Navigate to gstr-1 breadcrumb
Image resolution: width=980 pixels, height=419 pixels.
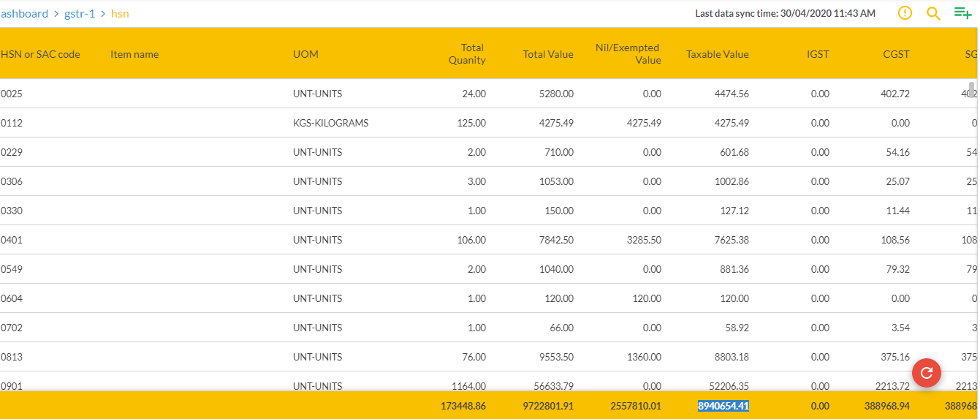pos(80,13)
